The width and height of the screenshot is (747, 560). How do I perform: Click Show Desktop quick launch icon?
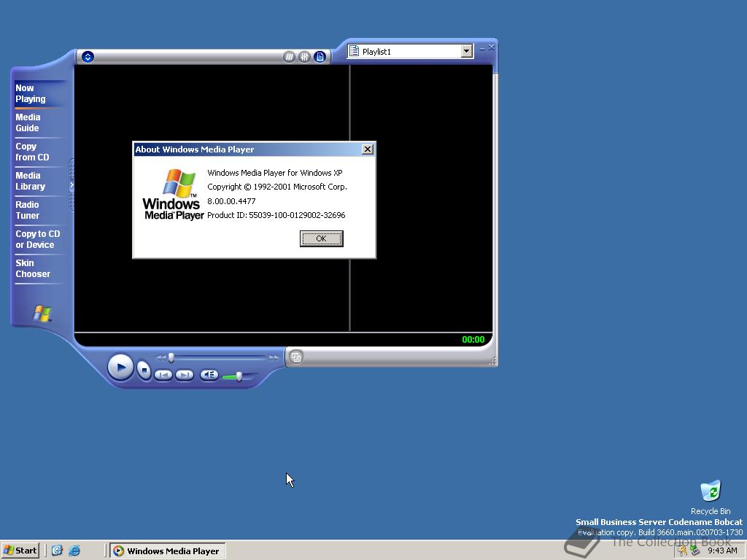[57, 551]
